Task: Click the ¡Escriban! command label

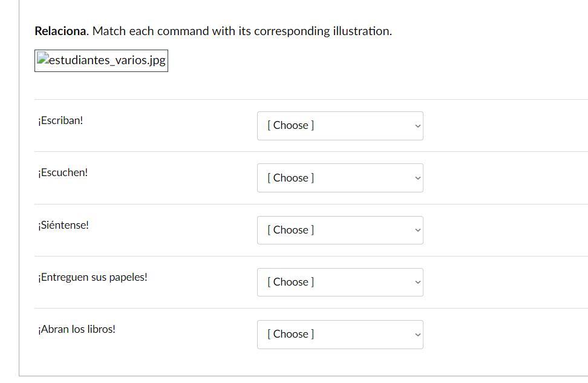Action: click(x=60, y=120)
